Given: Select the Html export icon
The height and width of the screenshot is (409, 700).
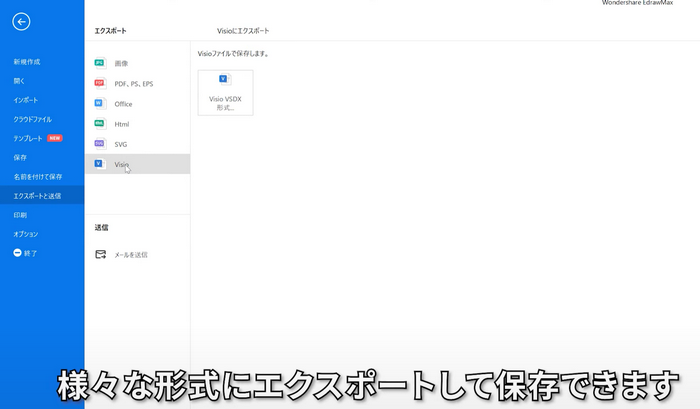Looking at the screenshot, I should [100, 123].
